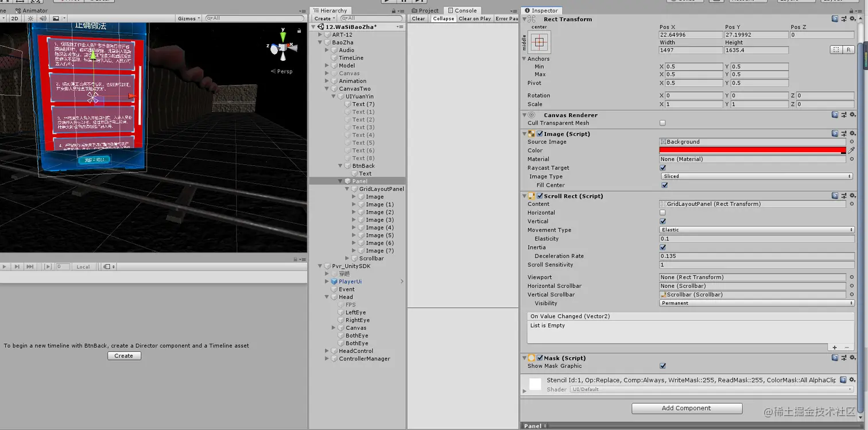Open the red Image Color swatch
The width and height of the screenshot is (868, 430).
[x=753, y=150]
